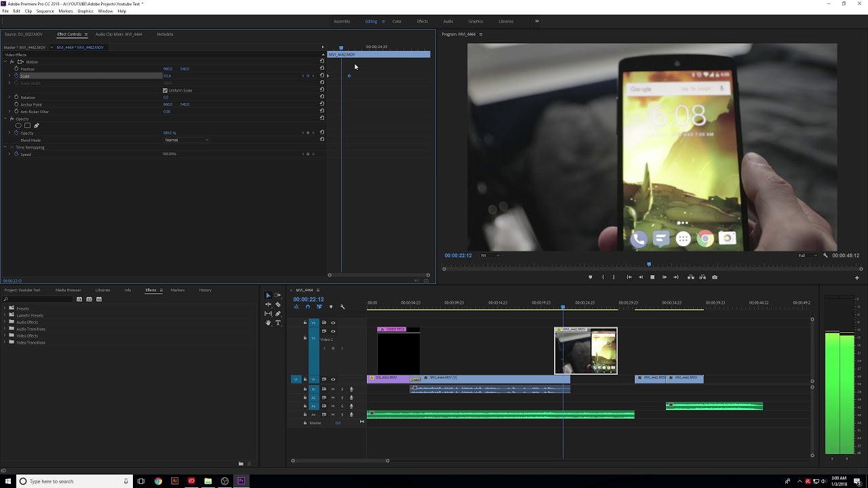This screenshot has width=868, height=488.
Task: Open Program monitor settings wrench
Action: [825, 256]
